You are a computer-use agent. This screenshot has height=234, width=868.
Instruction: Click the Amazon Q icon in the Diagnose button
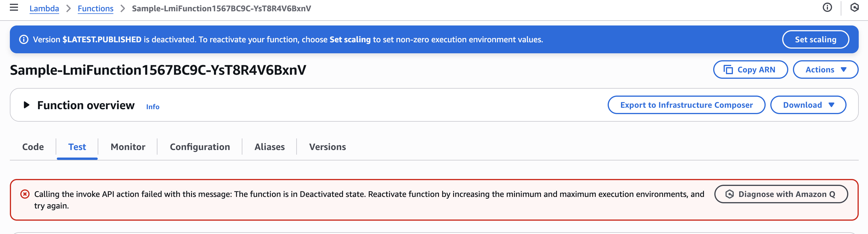(x=729, y=194)
